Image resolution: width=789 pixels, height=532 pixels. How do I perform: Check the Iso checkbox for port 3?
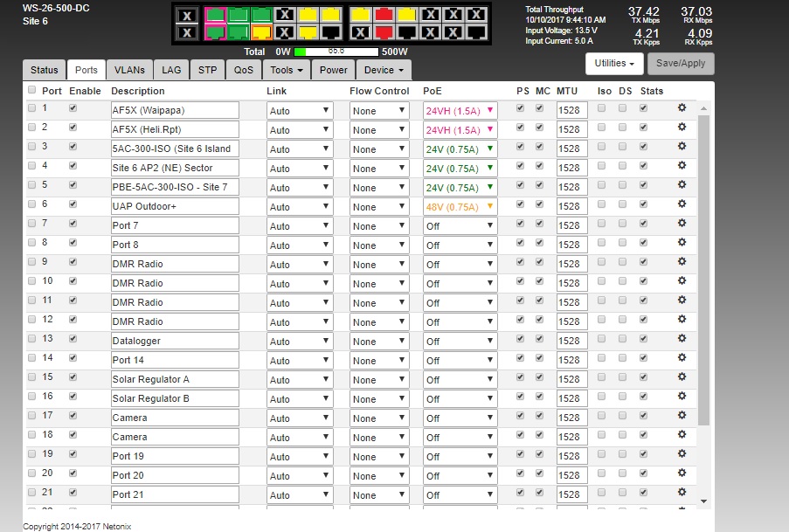coord(602,147)
